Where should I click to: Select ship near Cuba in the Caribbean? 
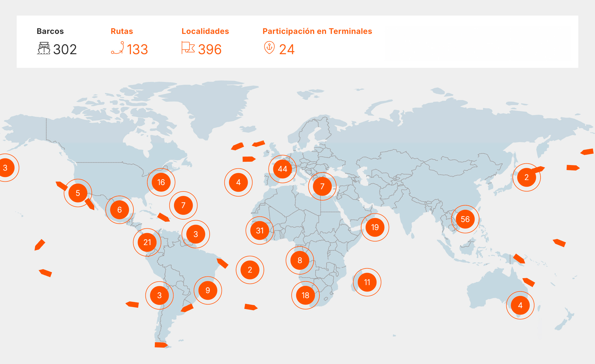163,217
